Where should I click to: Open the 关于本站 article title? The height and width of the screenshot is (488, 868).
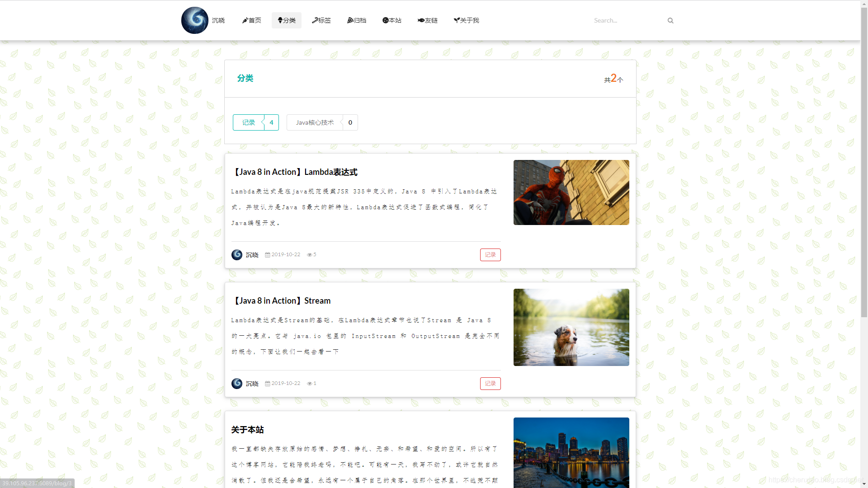tap(248, 430)
